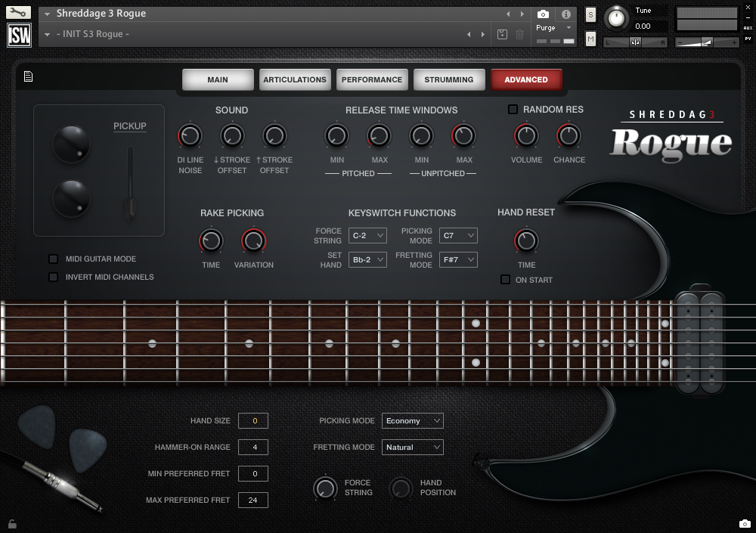Enable RANDOM RES checkbox
The height and width of the screenshot is (533, 756).
512,109
